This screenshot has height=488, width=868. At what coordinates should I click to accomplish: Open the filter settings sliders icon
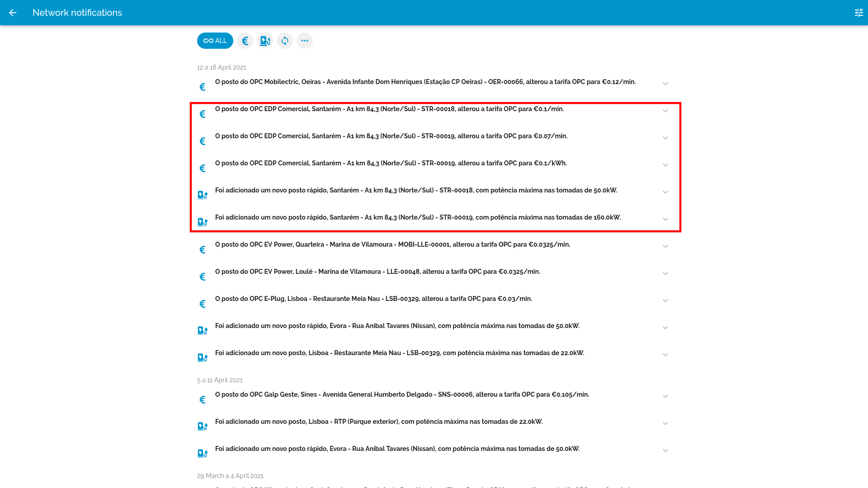[859, 13]
